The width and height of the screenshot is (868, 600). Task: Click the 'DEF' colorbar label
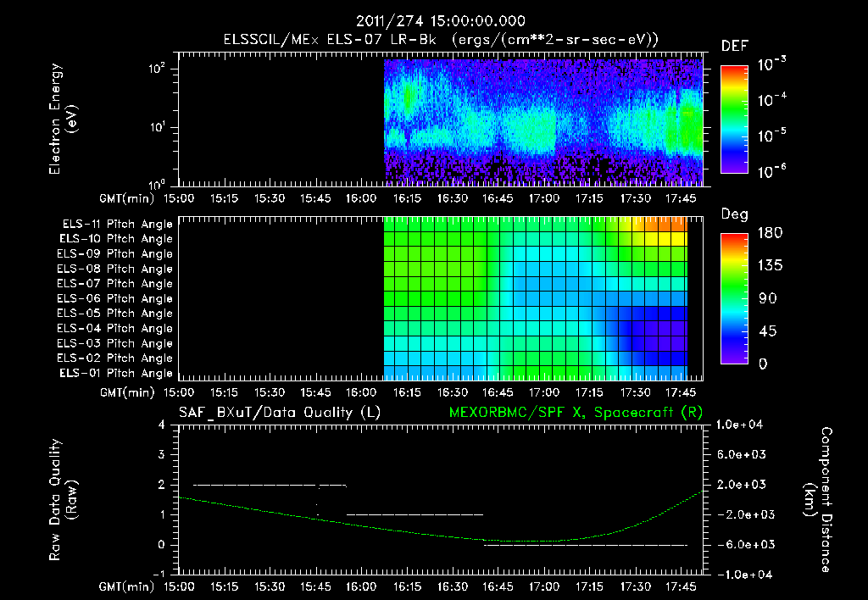click(734, 47)
